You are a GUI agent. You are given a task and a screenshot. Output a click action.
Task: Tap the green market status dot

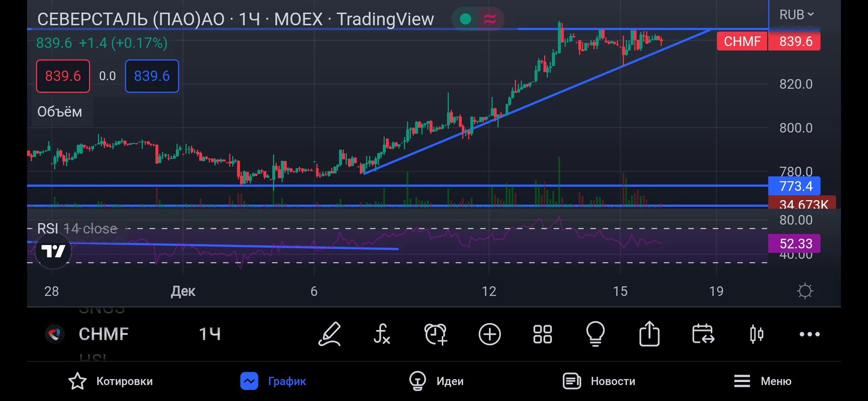click(465, 19)
